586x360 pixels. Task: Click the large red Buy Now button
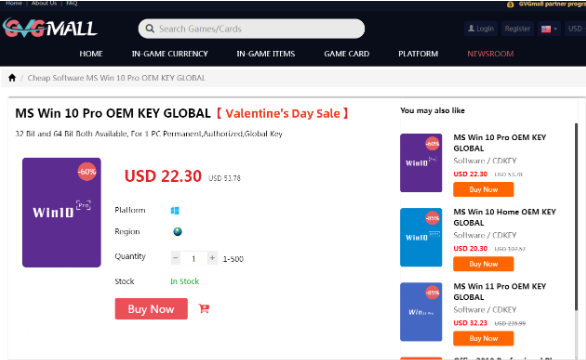(x=151, y=309)
